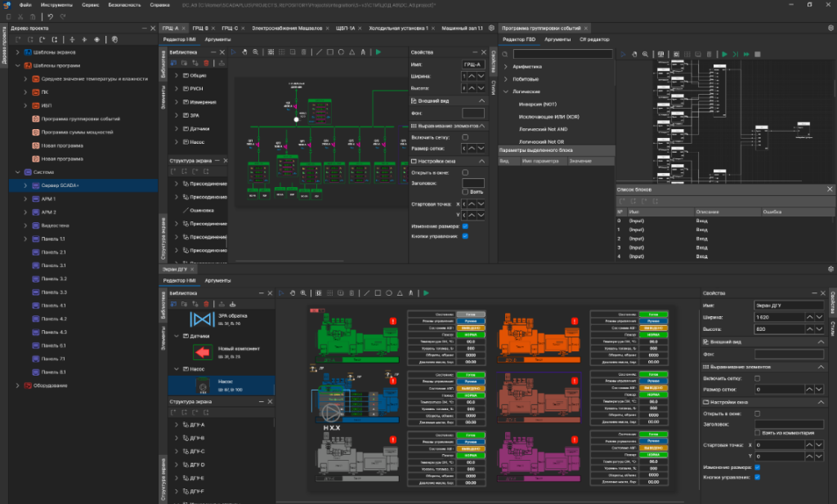The image size is (837, 504).
Task: Click the 'Фон' color field in Экран ДГУ properties
Action: coord(789,354)
